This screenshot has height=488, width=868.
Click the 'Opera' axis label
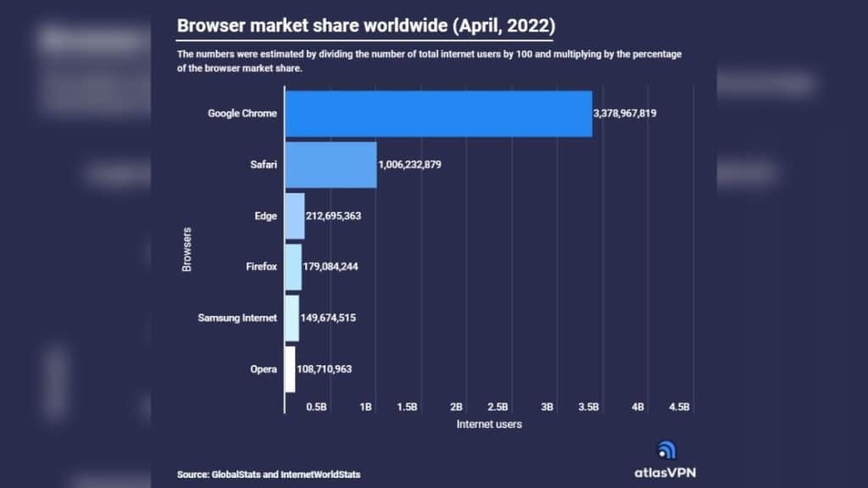pos(264,369)
